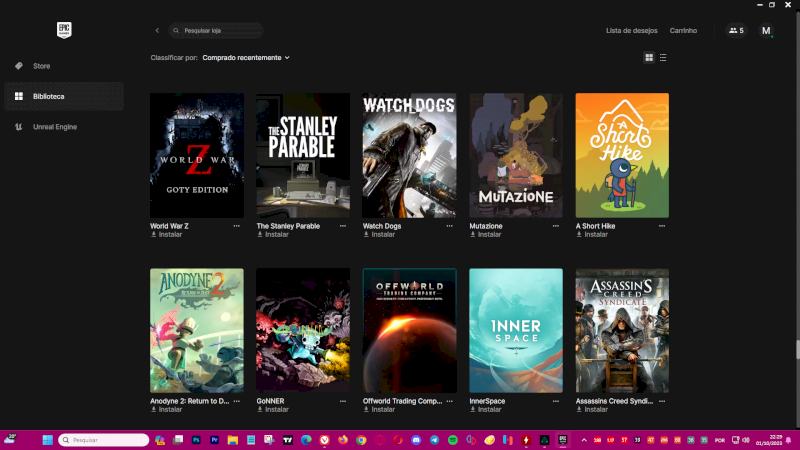Open Vivaldi browser from the taskbar
Viewport: 800px width, 450px height.
(324, 440)
